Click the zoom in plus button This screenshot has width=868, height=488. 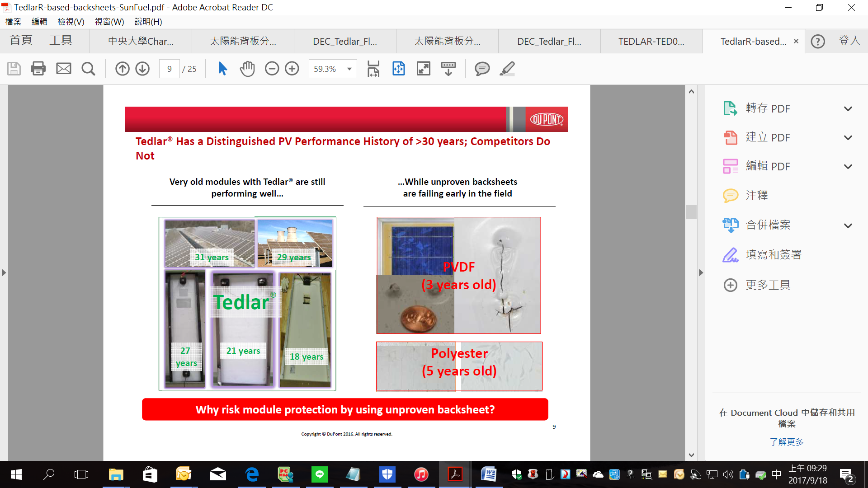click(x=292, y=69)
